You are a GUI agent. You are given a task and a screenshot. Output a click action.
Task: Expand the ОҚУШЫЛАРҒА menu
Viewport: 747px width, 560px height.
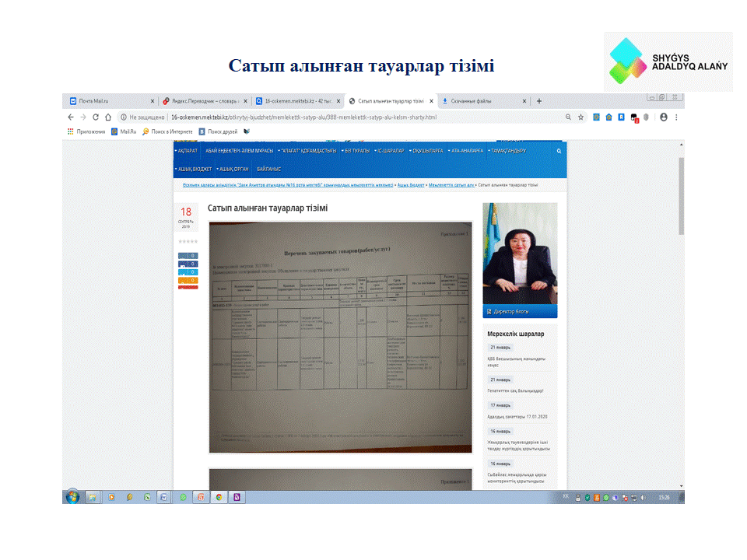pos(426,151)
